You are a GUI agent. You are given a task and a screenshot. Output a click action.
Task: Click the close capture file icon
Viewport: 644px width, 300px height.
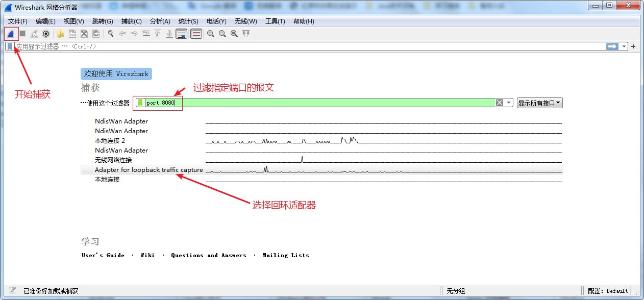[84, 34]
